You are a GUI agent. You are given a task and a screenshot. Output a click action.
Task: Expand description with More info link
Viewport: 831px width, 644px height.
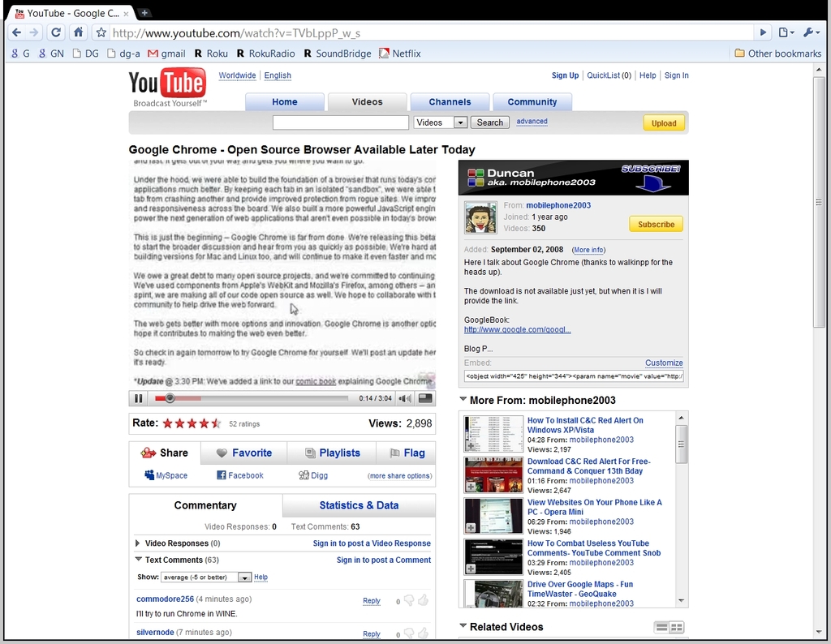click(588, 250)
